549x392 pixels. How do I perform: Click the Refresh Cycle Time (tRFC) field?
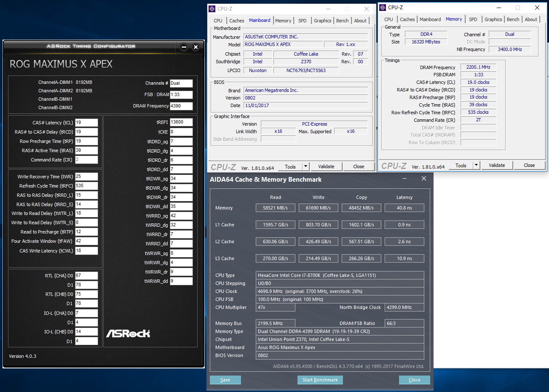coord(86,186)
